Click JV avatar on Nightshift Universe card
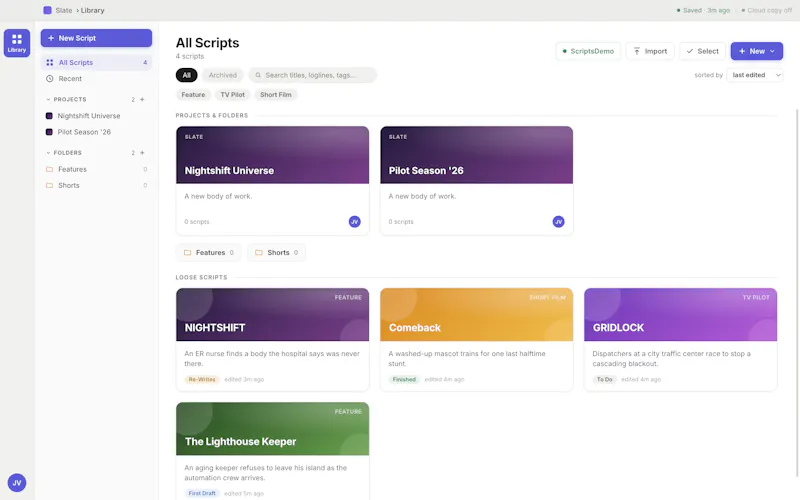The image size is (800, 500). (x=355, y=221)
